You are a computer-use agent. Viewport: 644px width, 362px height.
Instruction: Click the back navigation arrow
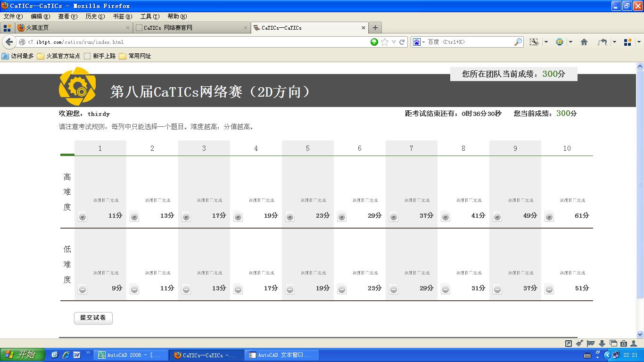(9, 42)
